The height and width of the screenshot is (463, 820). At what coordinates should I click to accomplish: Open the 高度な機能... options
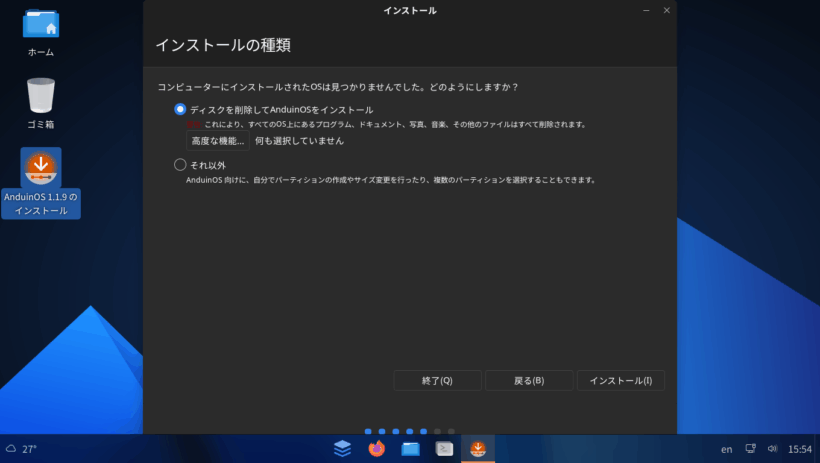click(x=217, y=141)
